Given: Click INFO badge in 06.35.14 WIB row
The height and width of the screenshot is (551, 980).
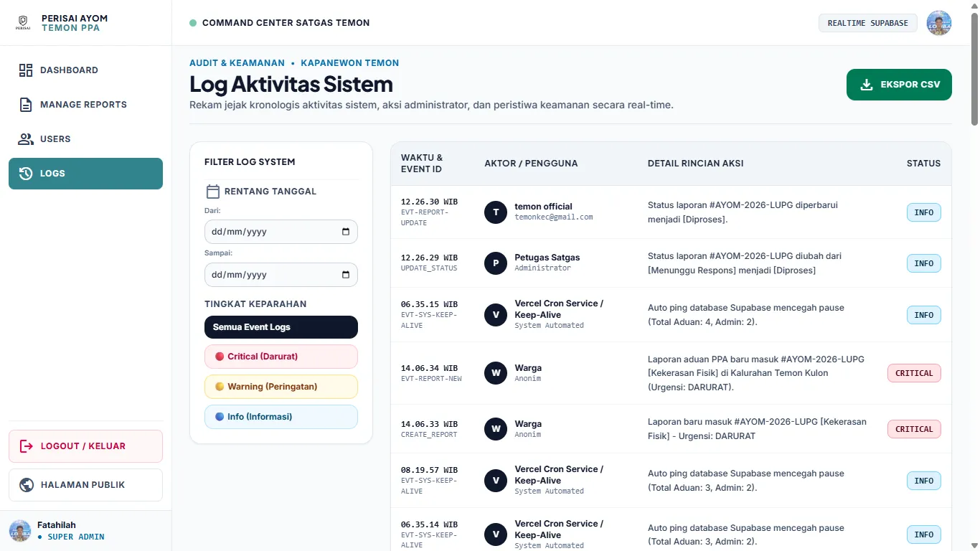Looking at the screenshot, I should click(924, 534).
